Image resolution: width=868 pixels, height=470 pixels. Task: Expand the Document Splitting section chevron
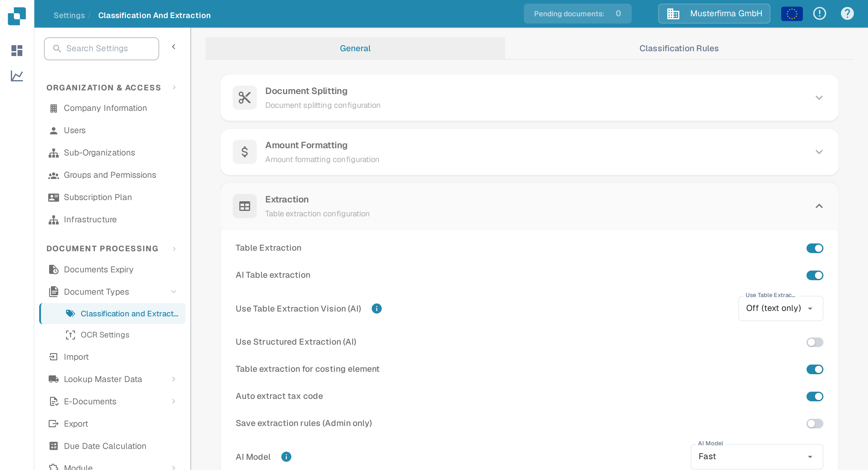pos(819,98)
